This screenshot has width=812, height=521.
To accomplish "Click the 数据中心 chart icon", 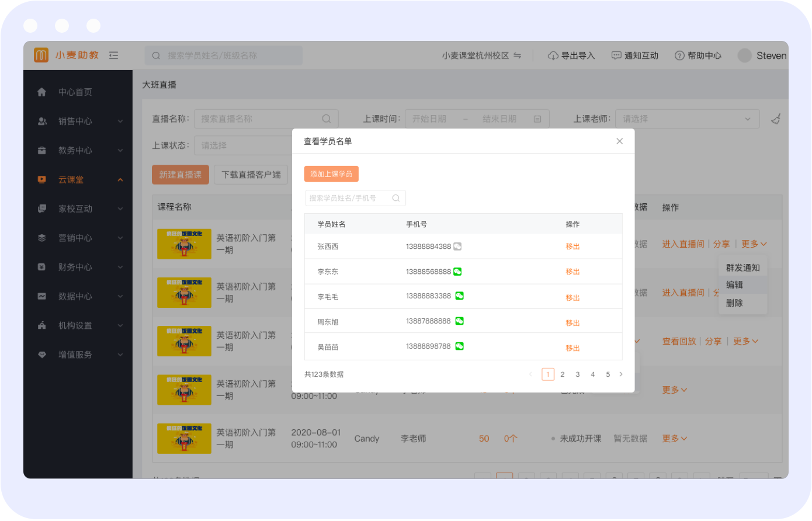I will click(42, 296).
